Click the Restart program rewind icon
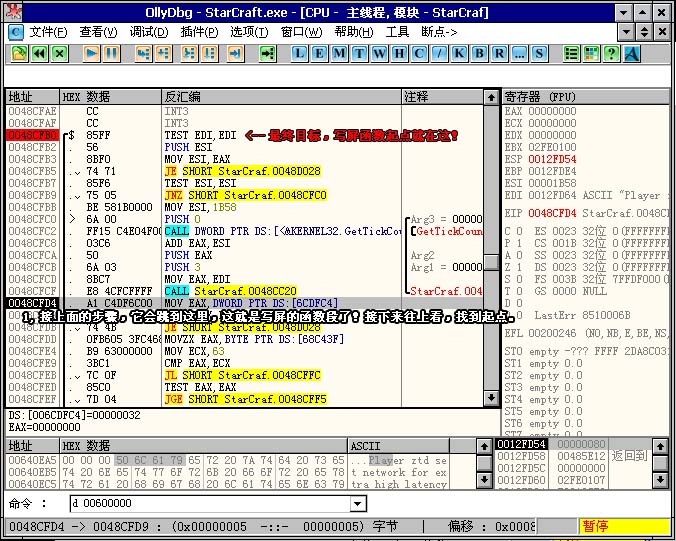The height and width of the screenshot is (541, 676). [x=40, y=54]
